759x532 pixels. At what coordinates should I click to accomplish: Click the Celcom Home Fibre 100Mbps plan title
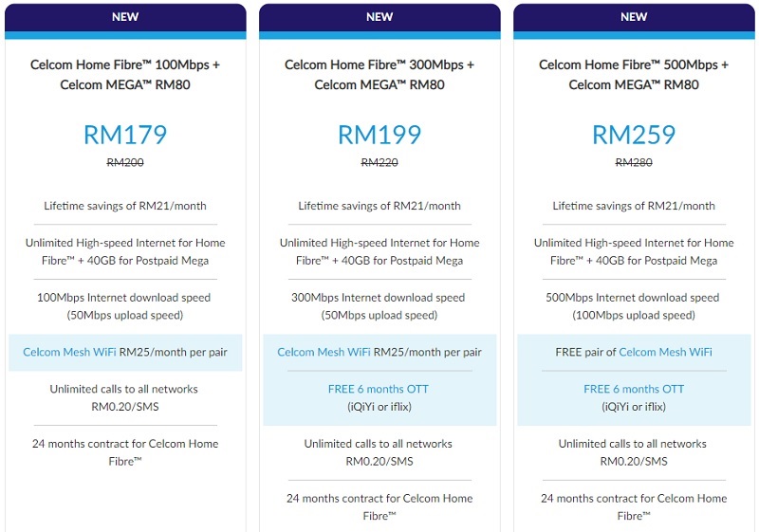[125, 75]
